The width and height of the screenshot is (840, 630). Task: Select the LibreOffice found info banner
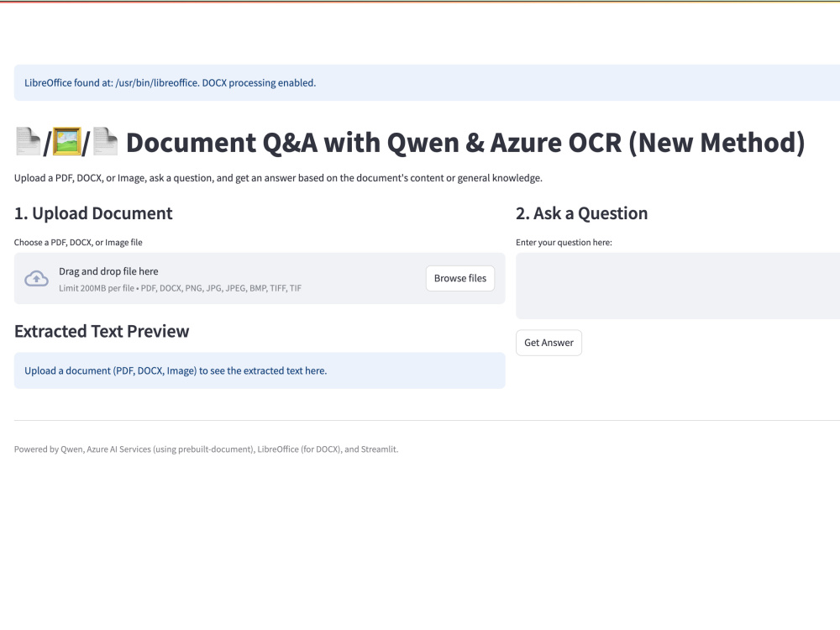pos(427,82)
